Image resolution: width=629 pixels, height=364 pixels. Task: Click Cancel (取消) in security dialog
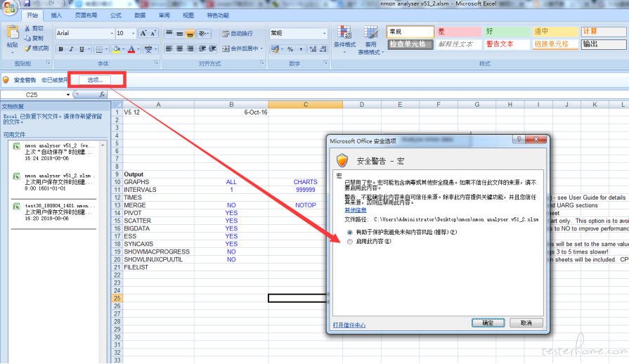click(526, 323)
